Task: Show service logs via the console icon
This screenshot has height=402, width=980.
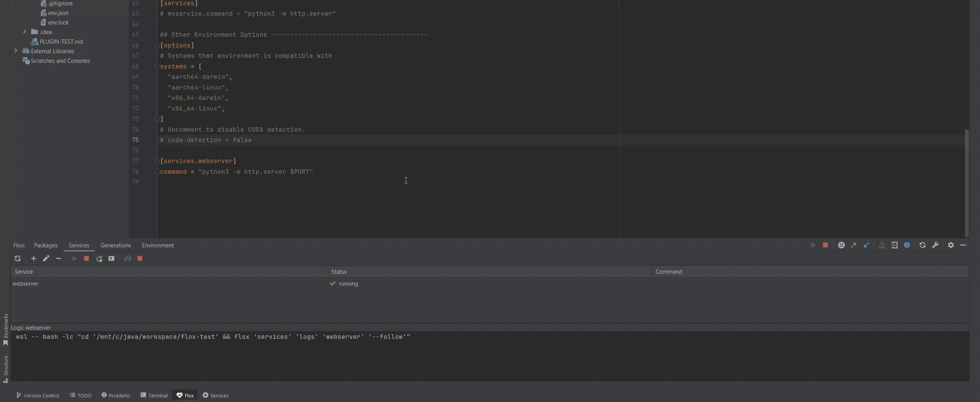Action: click(x=111, y=258)
